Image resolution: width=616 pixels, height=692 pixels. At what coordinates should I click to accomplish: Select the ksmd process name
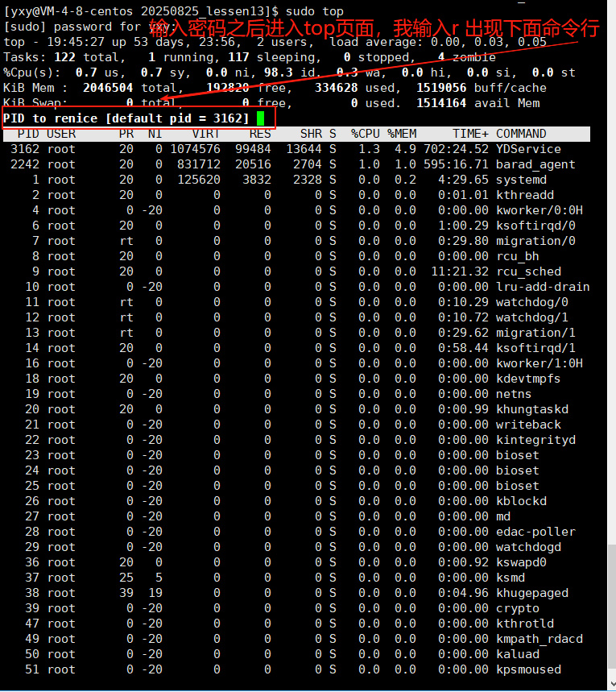click(x=510, y=578)
